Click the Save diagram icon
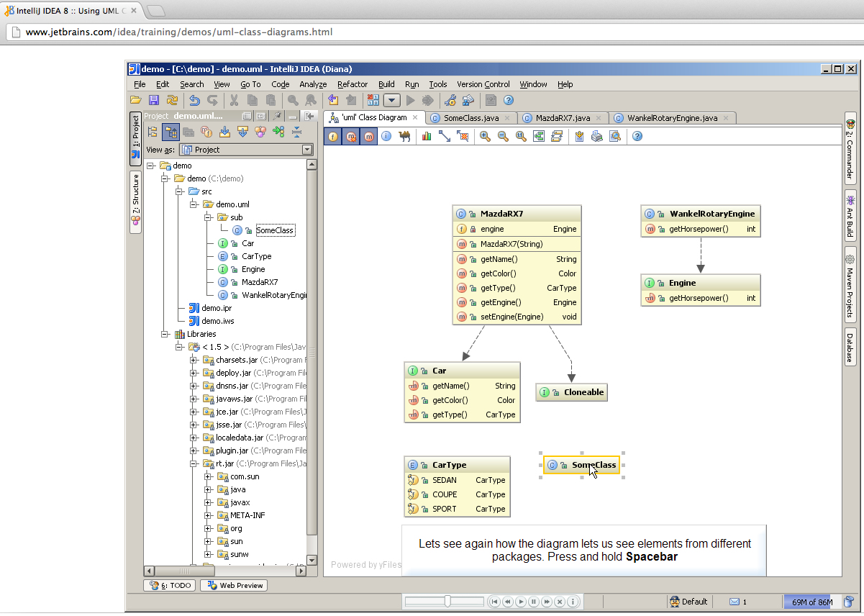 (579, 136)
